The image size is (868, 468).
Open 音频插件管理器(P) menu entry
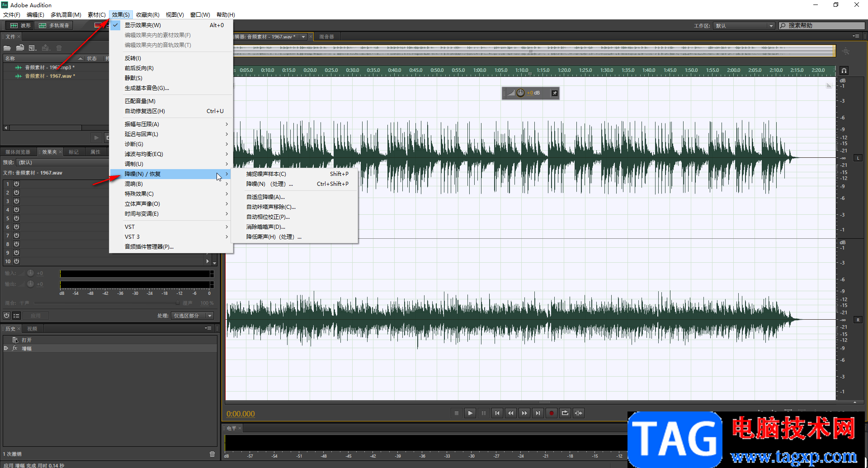click(171, 247)
